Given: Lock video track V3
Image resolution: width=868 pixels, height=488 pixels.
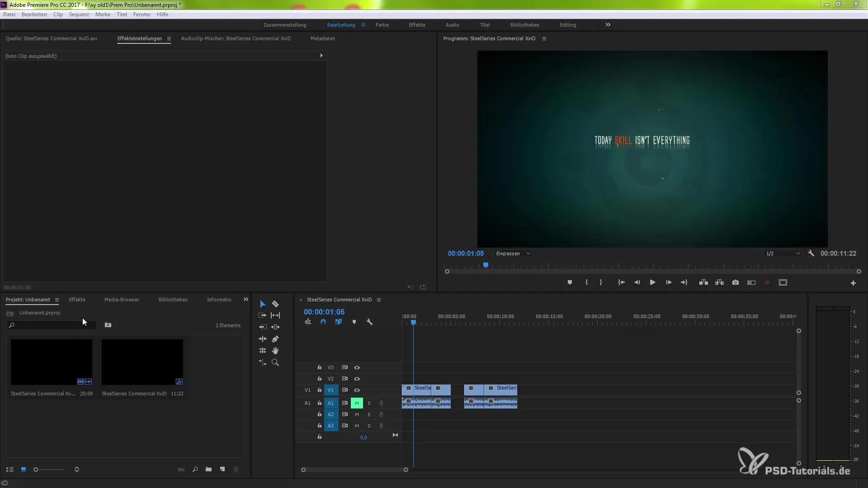Looking at the screenshot, I should 319,368.
